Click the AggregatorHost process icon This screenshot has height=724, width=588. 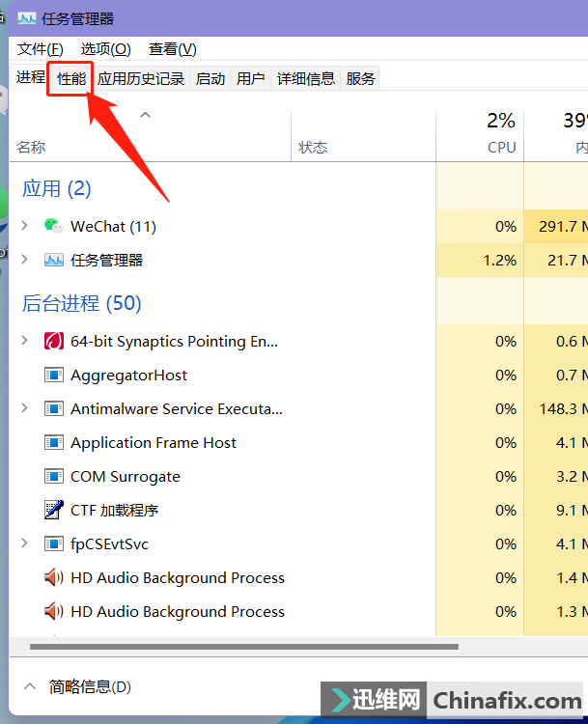tap(53, 375)
